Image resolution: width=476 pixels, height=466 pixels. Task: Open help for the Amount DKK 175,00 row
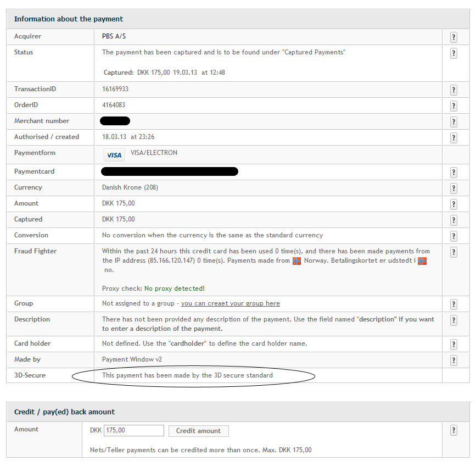[453, 204]
